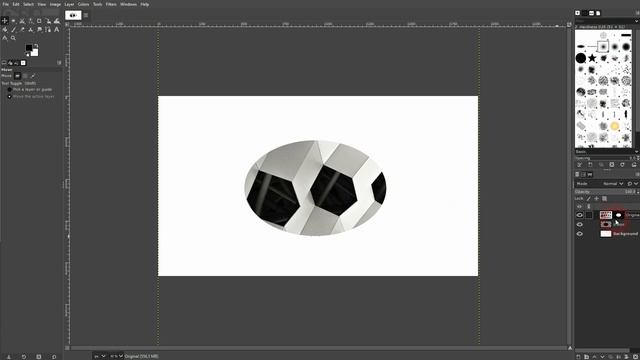Viewport: 640px width, 360px height.
Task: Delete the selected layer
Action: coord(636,356)
